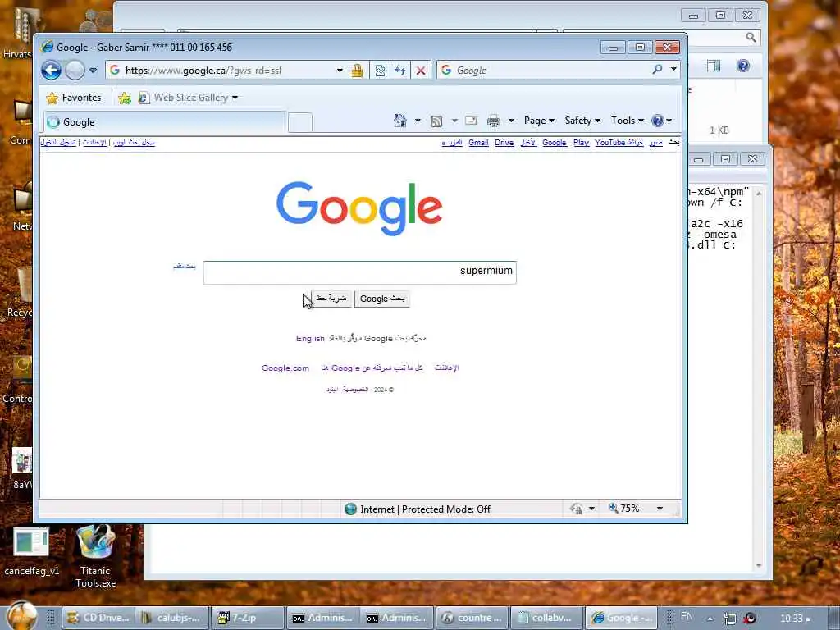Click the red Stop loading icon
840x630 pixels.
point(421,71)
